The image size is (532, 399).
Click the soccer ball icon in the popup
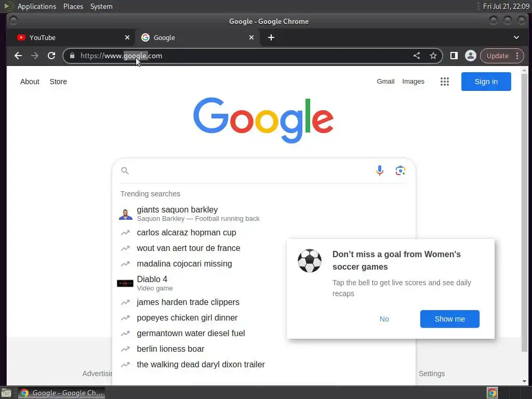(310, 261)
